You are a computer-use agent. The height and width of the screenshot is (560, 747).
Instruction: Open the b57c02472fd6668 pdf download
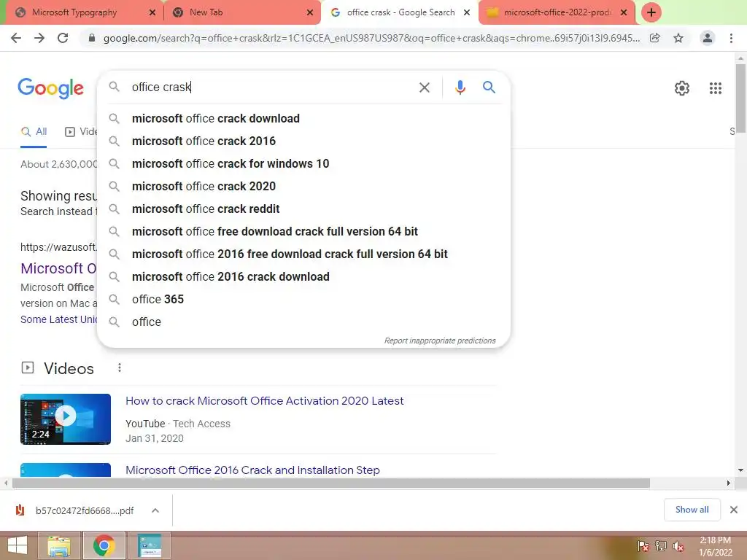(x=85, y=510)
